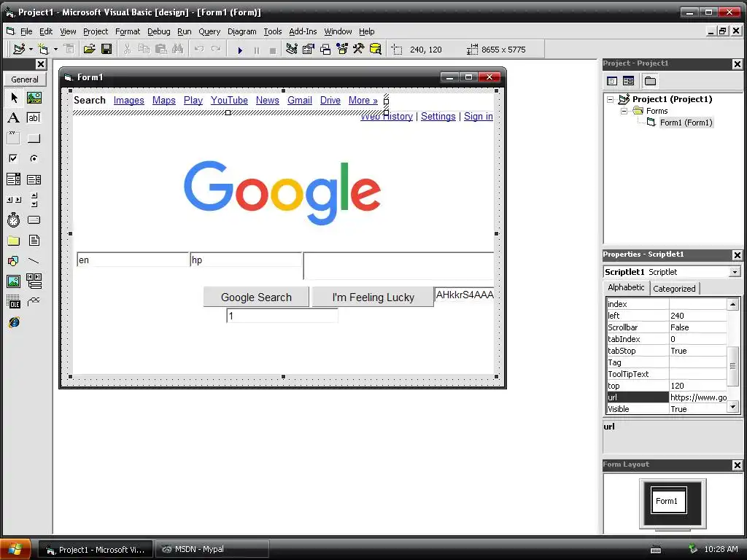747x560 pixels.
Task: Select the Data control tool
Action: (x=34, y=281)
